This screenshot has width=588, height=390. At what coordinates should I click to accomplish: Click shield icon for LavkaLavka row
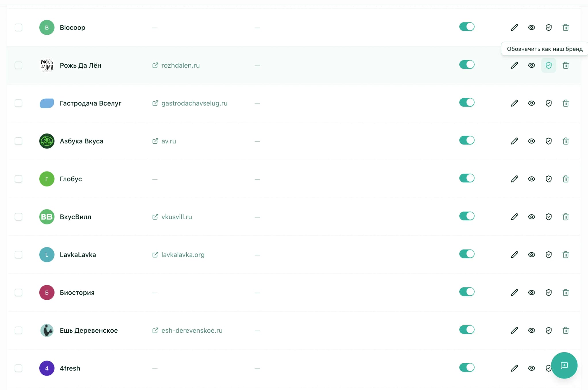[x=548, y=255]
